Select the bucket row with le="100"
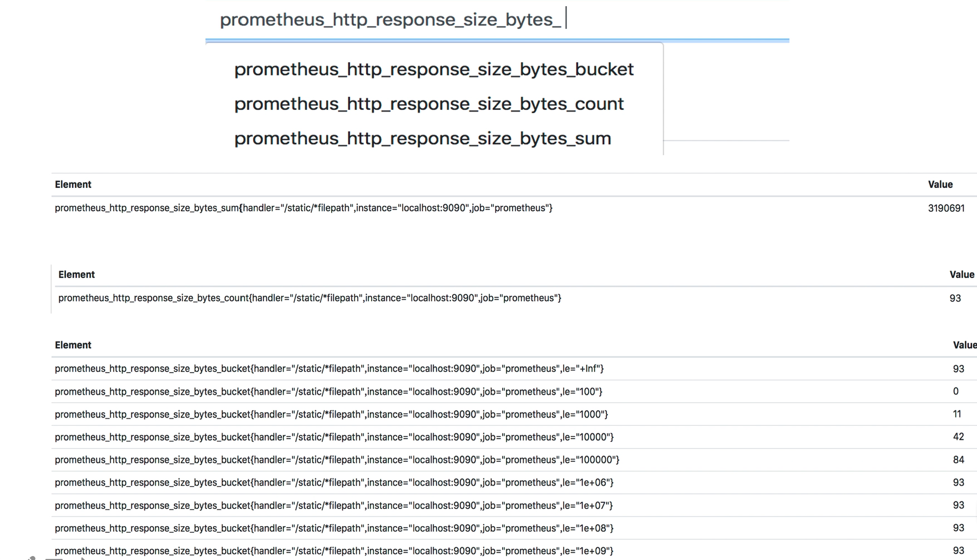This screenshot has height=560, width=977. tap(328, 391)
